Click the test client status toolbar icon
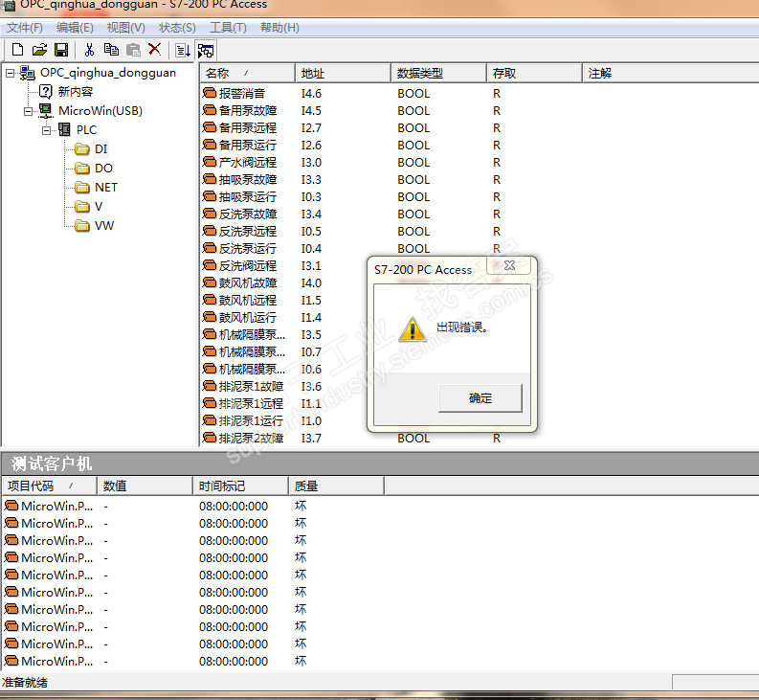This screenshot has height=700, width=759. pyautogui.click(x=206, y=51)
